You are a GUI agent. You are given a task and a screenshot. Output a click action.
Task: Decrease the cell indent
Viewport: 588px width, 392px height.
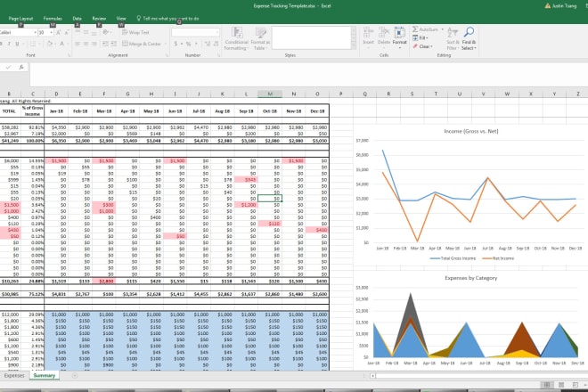tap(105, 44)
